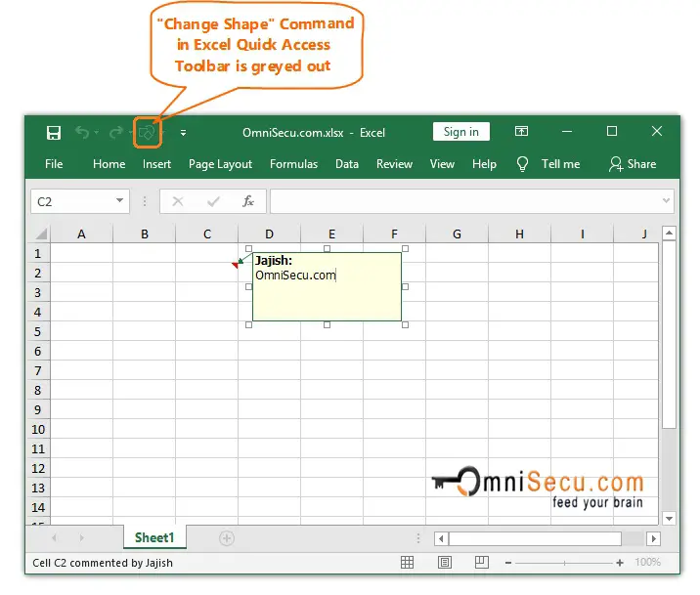Click the zoom slider track
The width and height of the screenshot is (700, 595).
(564, 563)
